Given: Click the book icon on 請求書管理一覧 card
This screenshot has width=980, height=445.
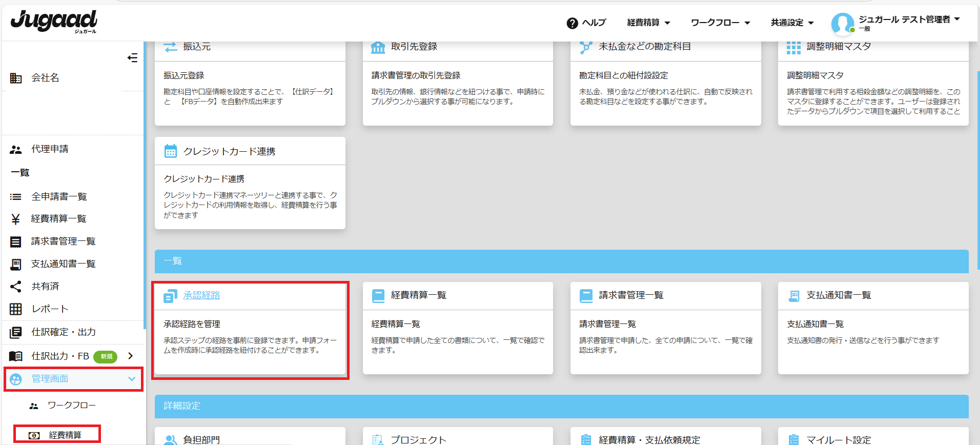Looking at the screenshot, I should tap(586, 296).
